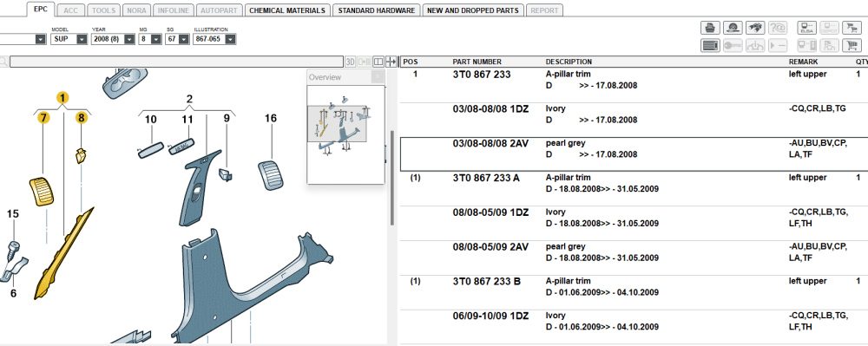
Task: Click the greyed information 'i' icon
Action: coord(755,45)
